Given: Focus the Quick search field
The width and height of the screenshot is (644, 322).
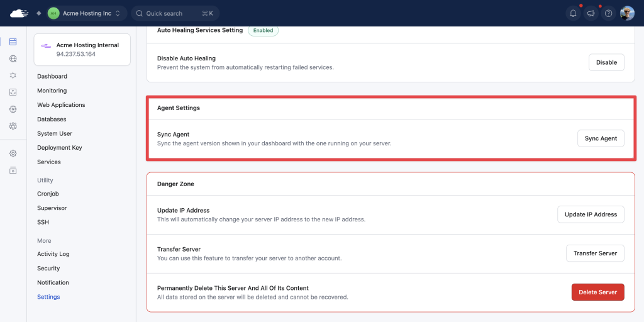Looking at the screenshot, I should [175, 13].
